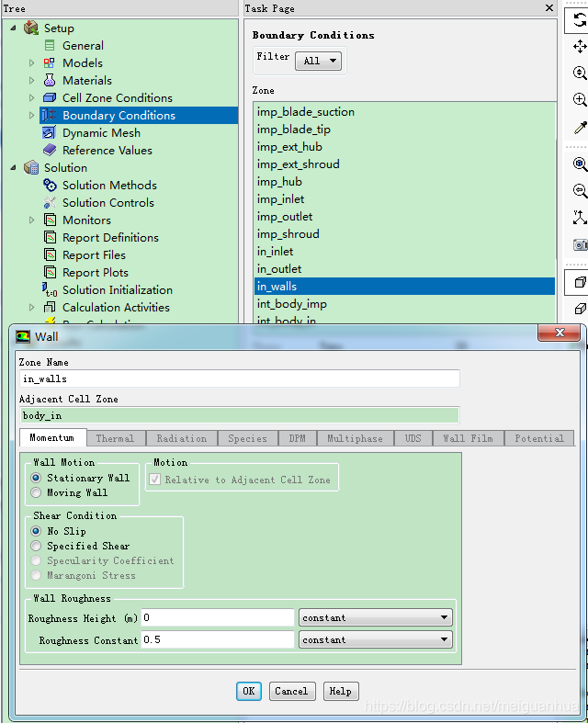
Task: Select the pan (move arrows) tool
Action: 580,46
